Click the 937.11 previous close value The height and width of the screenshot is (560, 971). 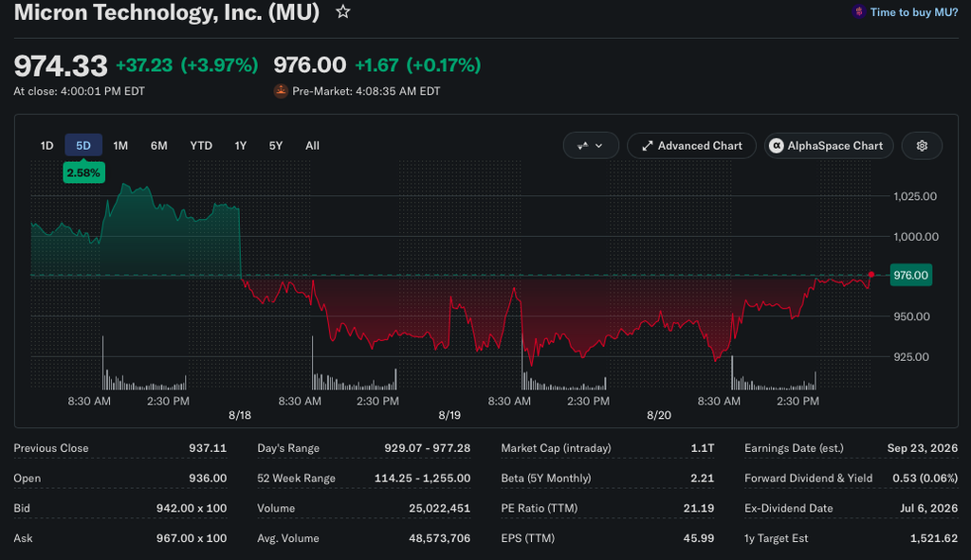click(x=208, y=448)
